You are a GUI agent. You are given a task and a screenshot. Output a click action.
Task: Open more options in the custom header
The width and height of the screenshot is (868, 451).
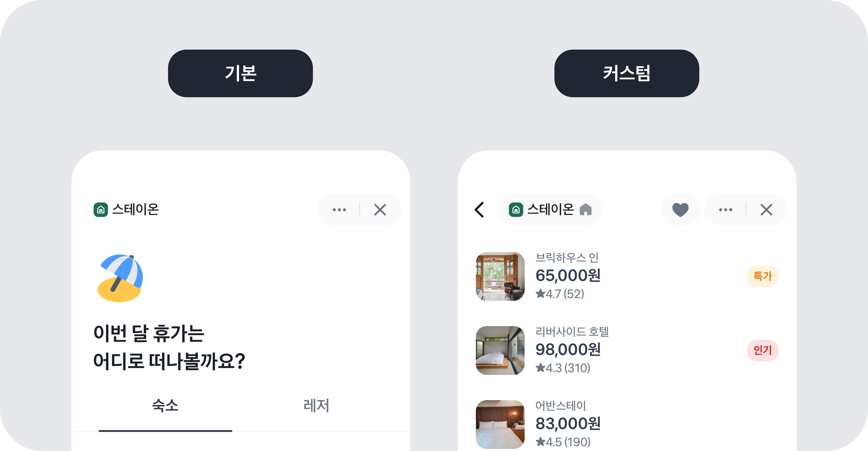click(725, 210)
